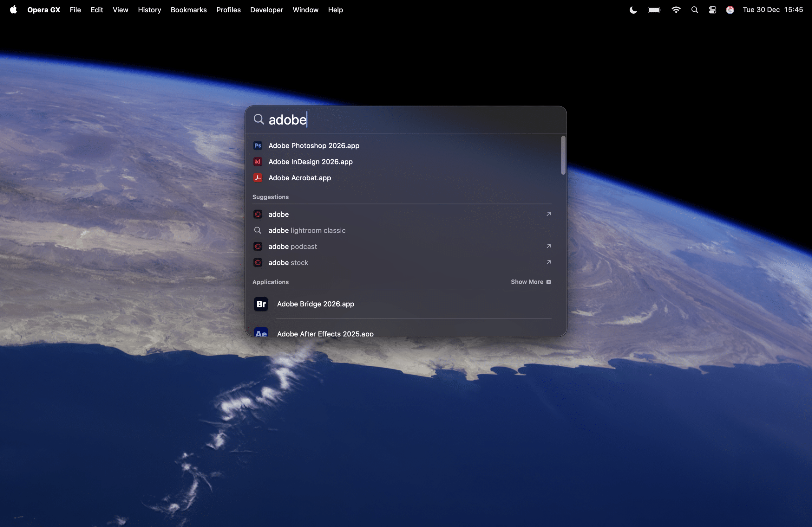This screenshot has height=527, width=812.
Task: Open the Developer menu
Action: (266, 10)
